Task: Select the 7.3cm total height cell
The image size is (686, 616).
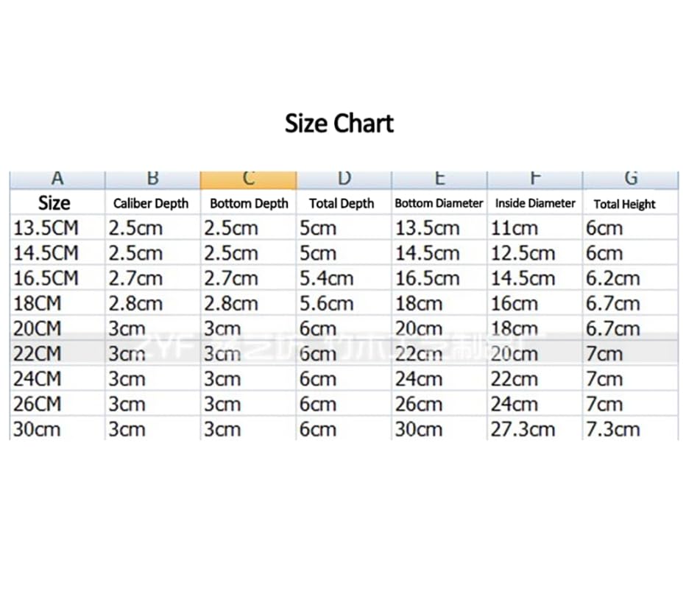Action: pos(631,429)
